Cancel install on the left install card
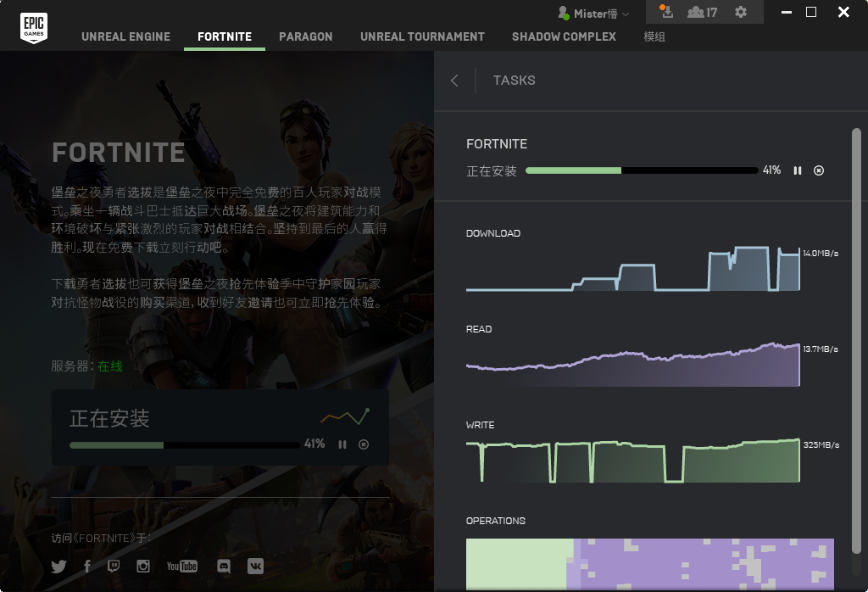868x592 pixels. [x=364, y=444]
